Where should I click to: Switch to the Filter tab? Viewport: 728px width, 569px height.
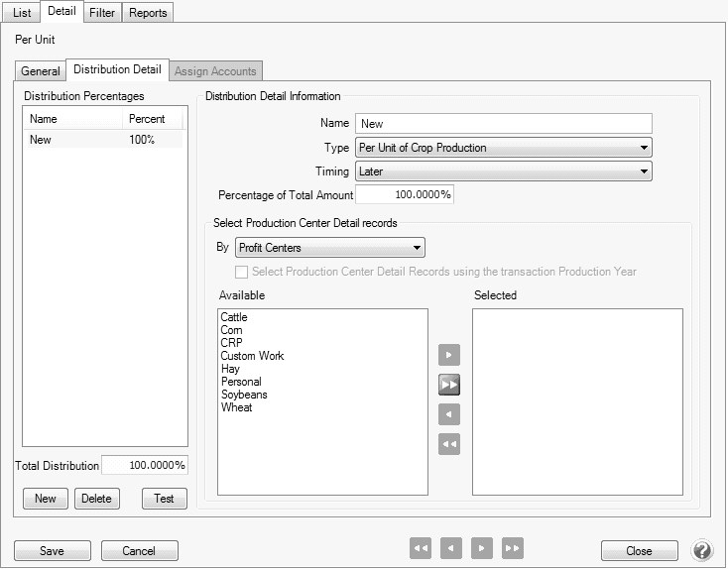tap(100, 12)
